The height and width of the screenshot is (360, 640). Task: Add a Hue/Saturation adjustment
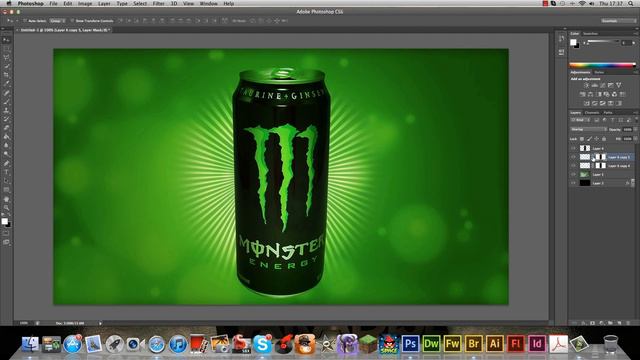pos(582,94)
